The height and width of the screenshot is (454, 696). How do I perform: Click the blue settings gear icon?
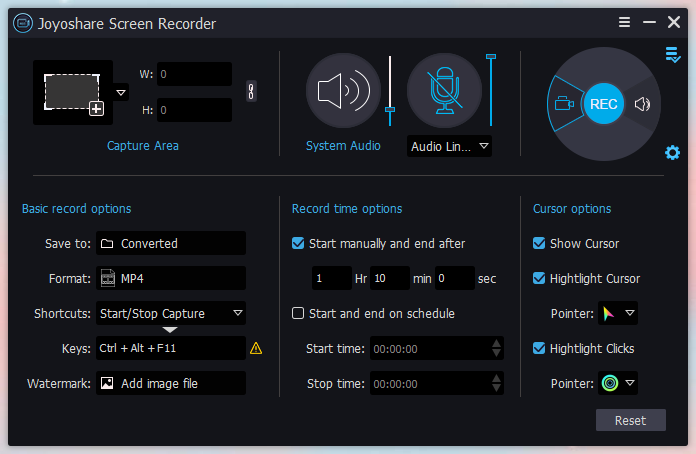tap(672, 153)
